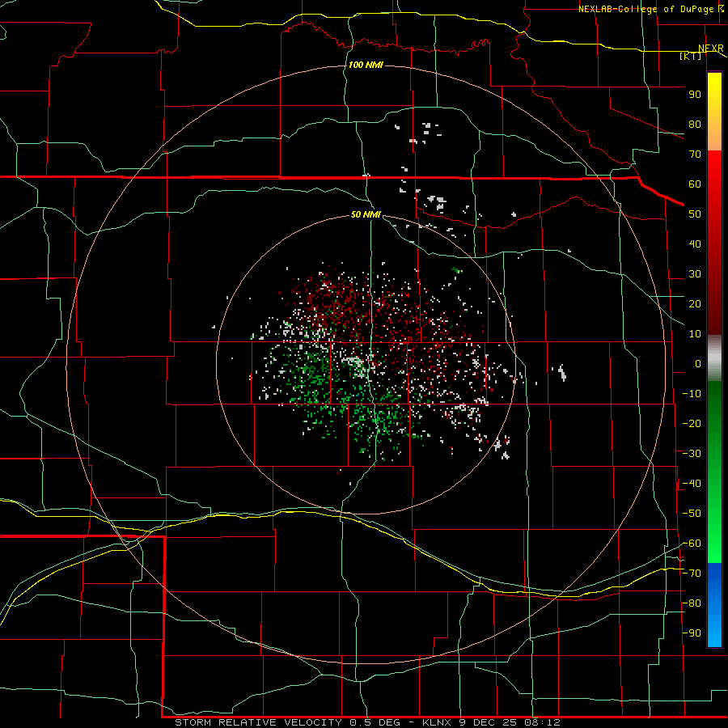Viewport: 728px width, 728px height.
Task: Click the positive "60" velocity scale value
Action: pos(695,184)
